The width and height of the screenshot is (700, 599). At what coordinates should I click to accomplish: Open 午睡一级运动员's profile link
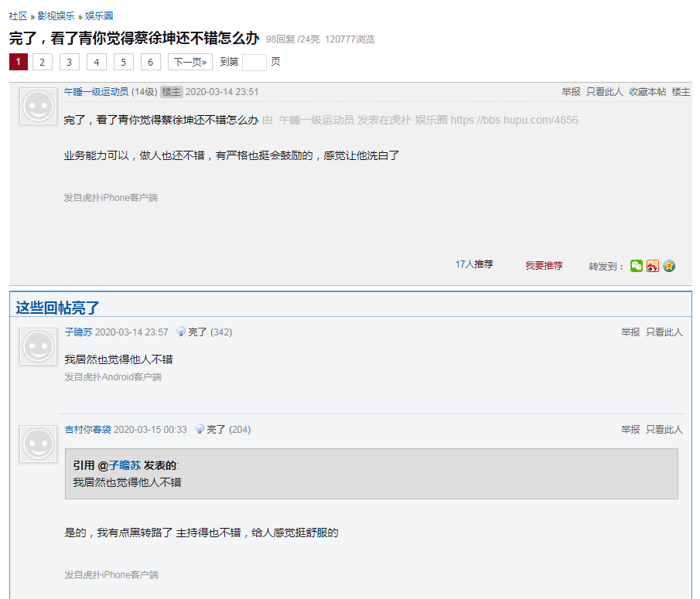[96, 92]
